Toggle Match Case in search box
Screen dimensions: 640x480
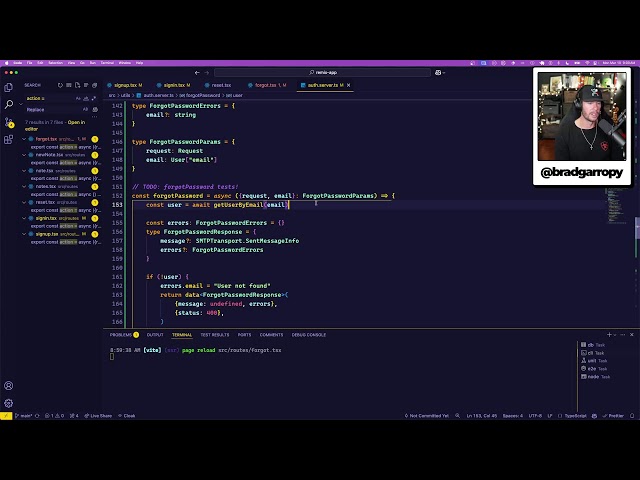(x=78, y=98)
